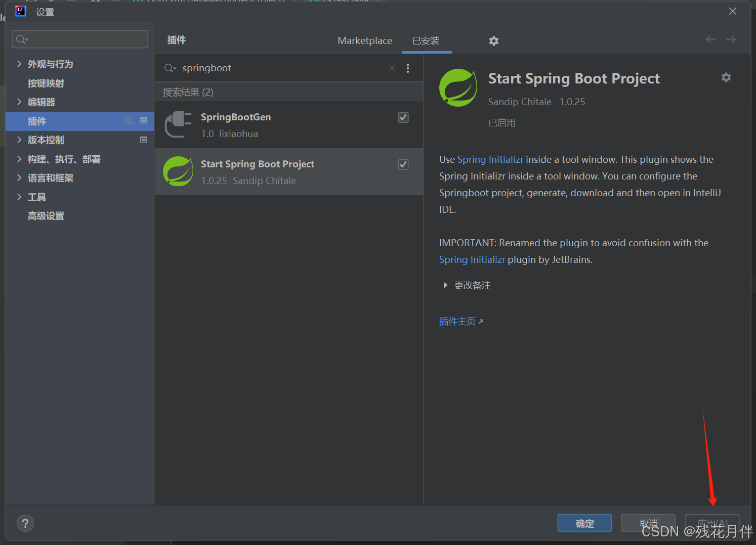Click the back navigation arrow
This screenshot has width=756, height=545.
click(x=710, y=39)
